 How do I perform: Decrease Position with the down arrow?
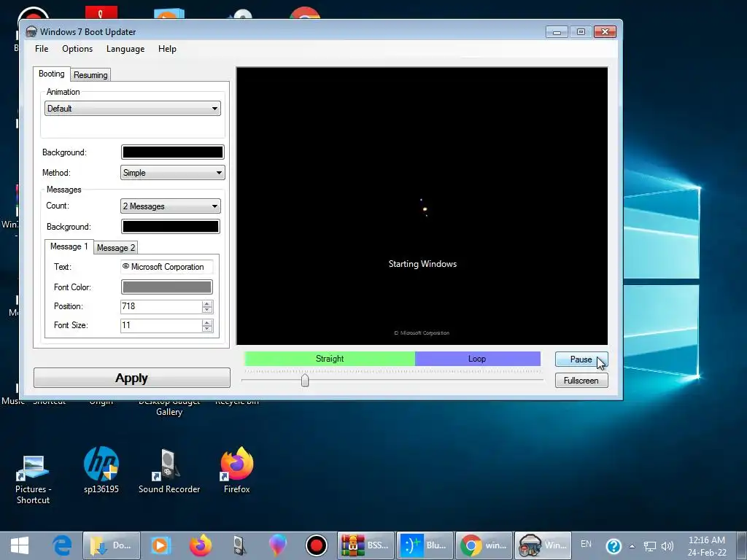click(x=206, y=309)
